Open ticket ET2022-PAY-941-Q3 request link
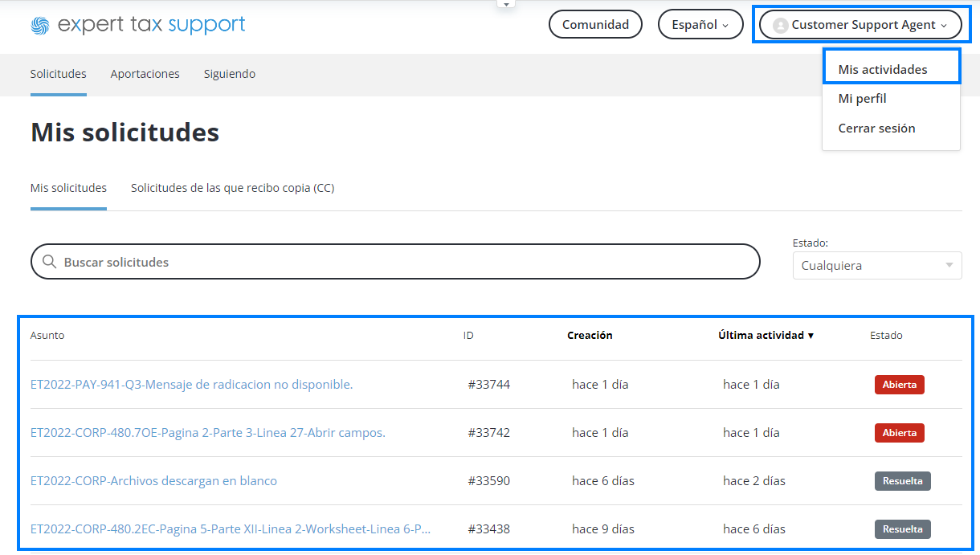Image resolution: width=980 pixels, height=555 pixels. pyautogui.click(x=191, y=385)
